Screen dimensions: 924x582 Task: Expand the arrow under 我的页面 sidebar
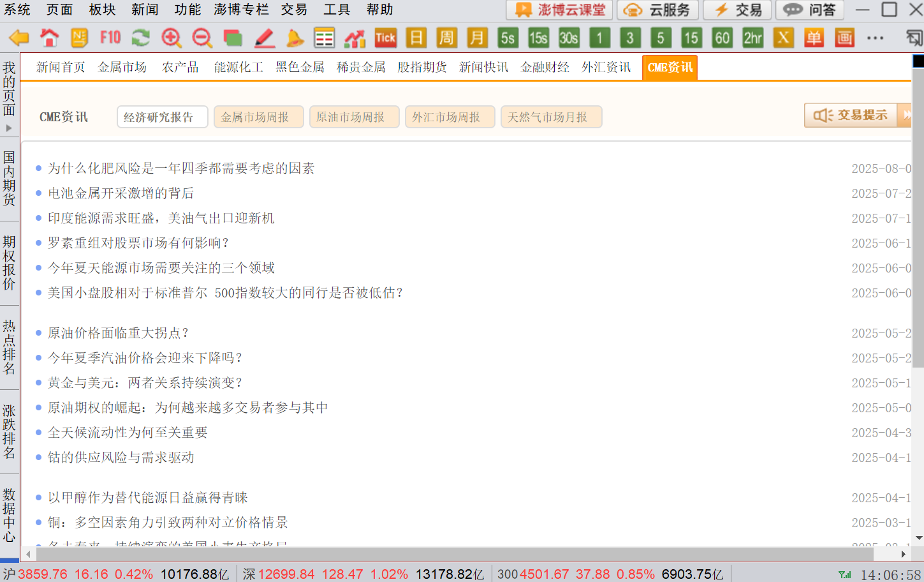[x=9, y=128]
